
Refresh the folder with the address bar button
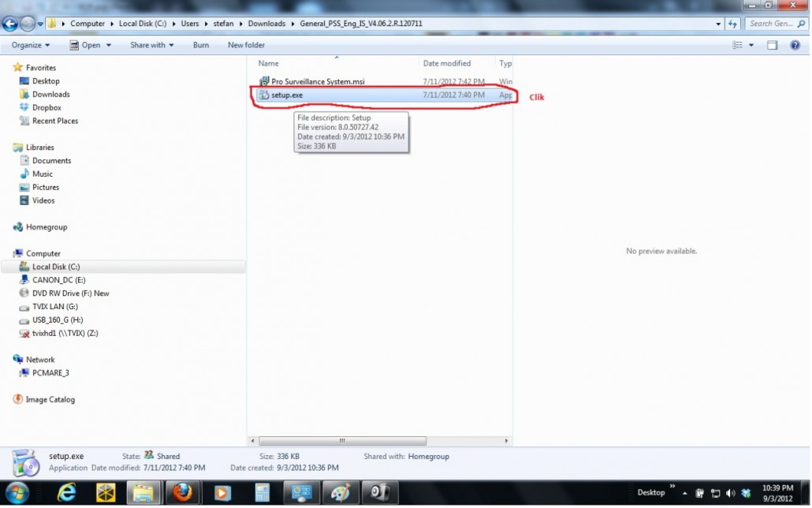(733, 24)
